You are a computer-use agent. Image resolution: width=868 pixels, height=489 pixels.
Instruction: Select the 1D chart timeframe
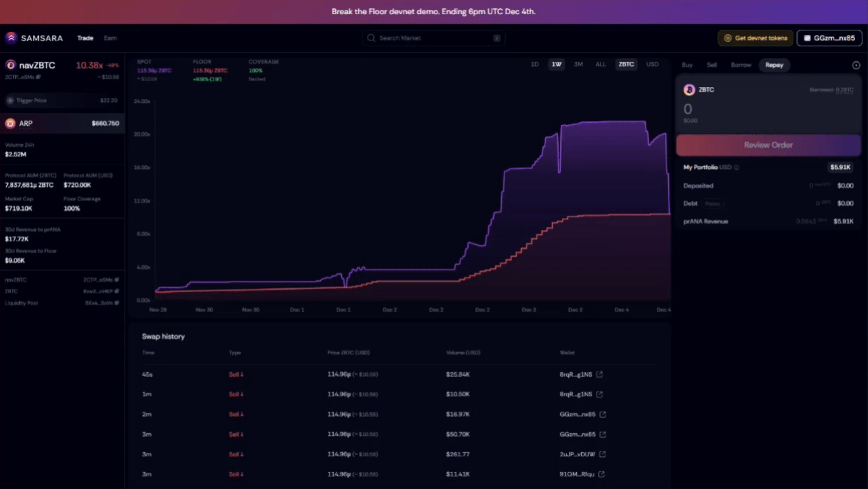pyautogui.click(x=534, y=65)
